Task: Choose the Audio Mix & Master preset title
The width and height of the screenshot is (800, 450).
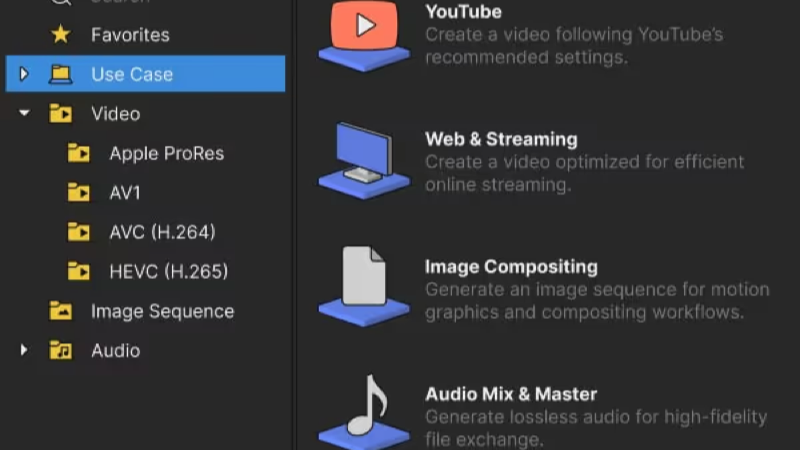Action: click(511, 394)
